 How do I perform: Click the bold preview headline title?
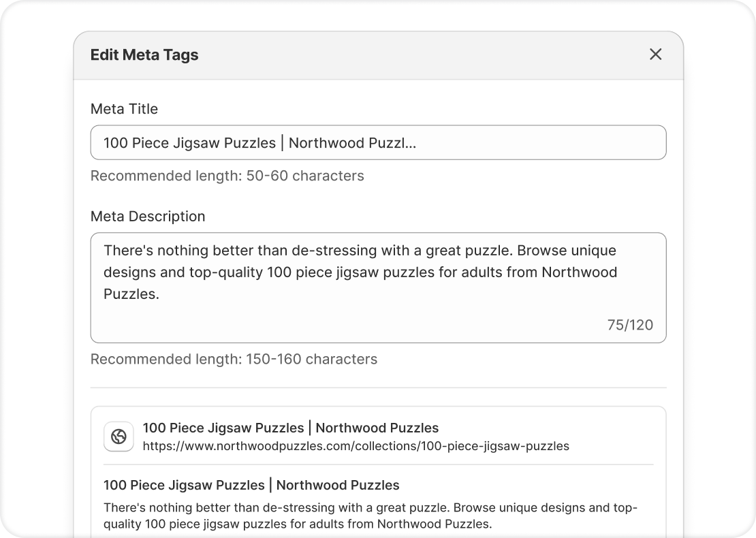tap(251, 486)
